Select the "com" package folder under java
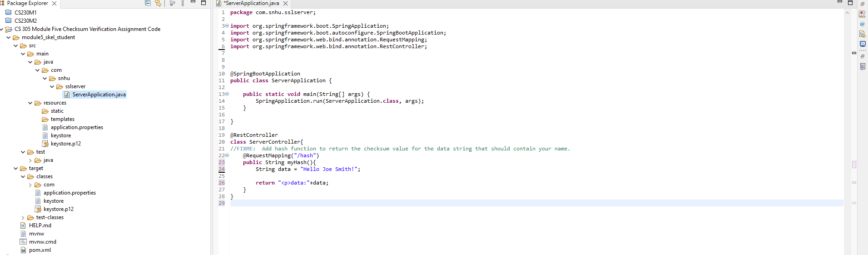 click(x=56, y=70)
